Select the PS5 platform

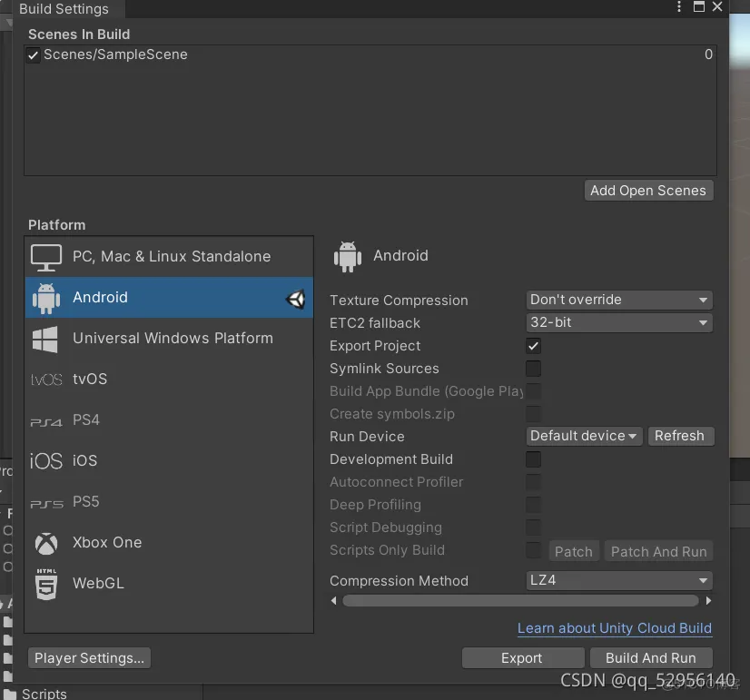tap(169, 502)
